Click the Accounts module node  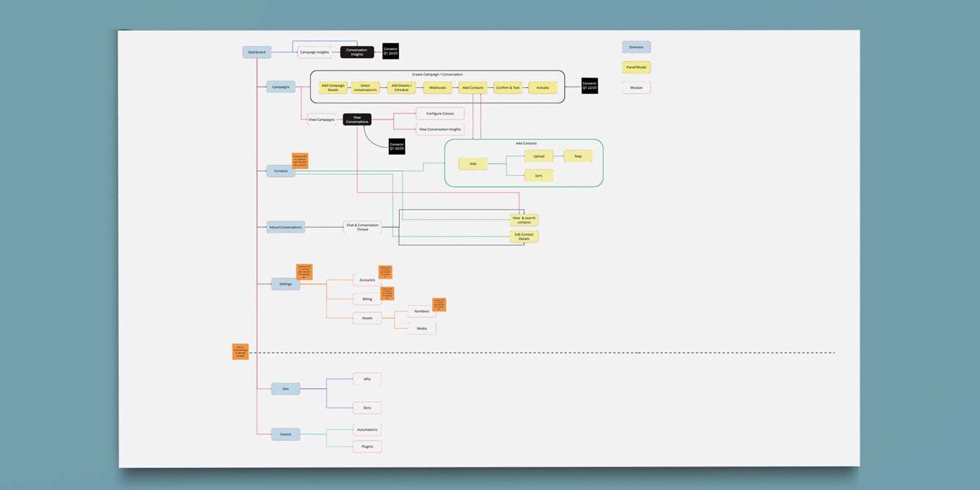[x=367, y=279]
